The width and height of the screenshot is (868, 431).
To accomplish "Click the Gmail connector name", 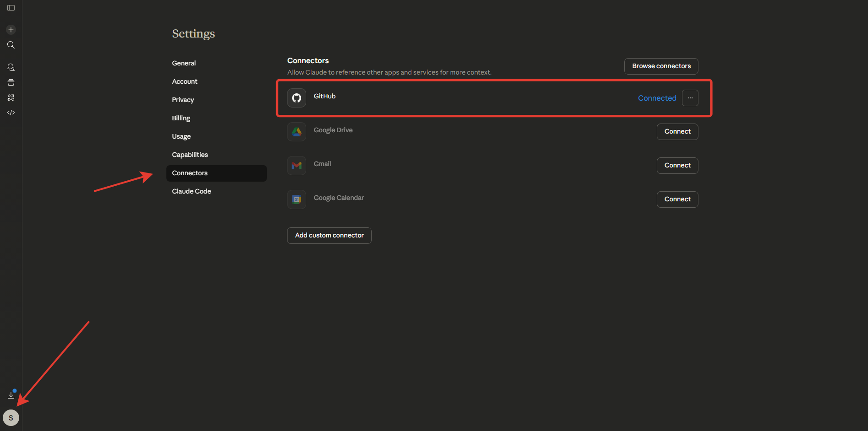I will [322, 164].
